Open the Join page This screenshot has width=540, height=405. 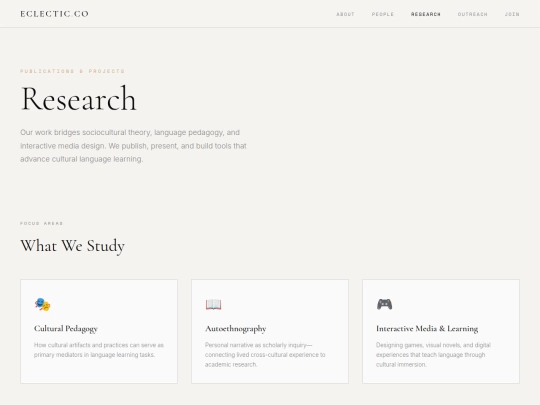click(512, 14)
